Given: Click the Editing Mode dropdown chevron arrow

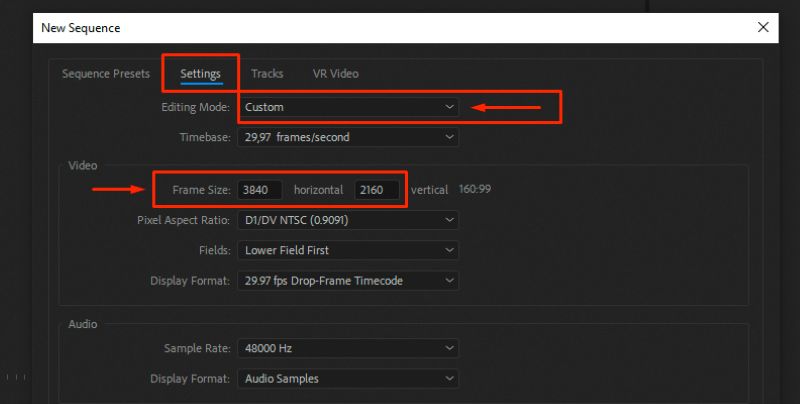Looking at the screenshot, I should click(449, 106).
